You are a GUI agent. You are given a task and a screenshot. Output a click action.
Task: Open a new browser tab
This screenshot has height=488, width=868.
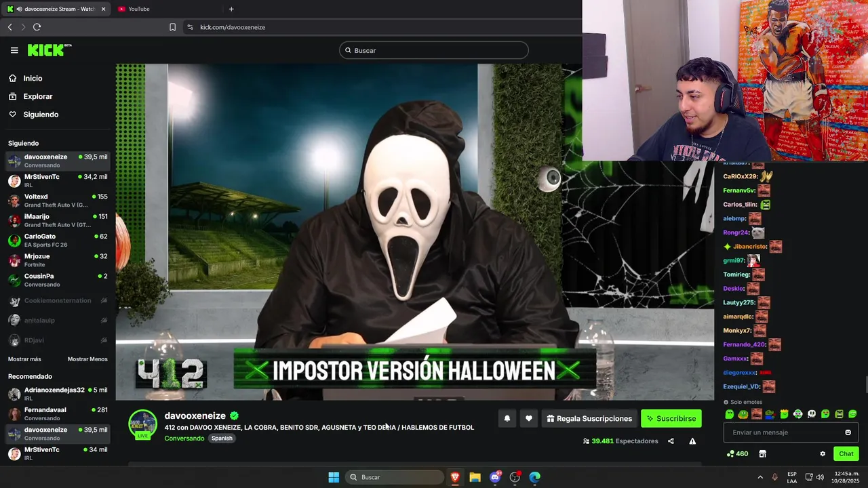pos(231,9)
